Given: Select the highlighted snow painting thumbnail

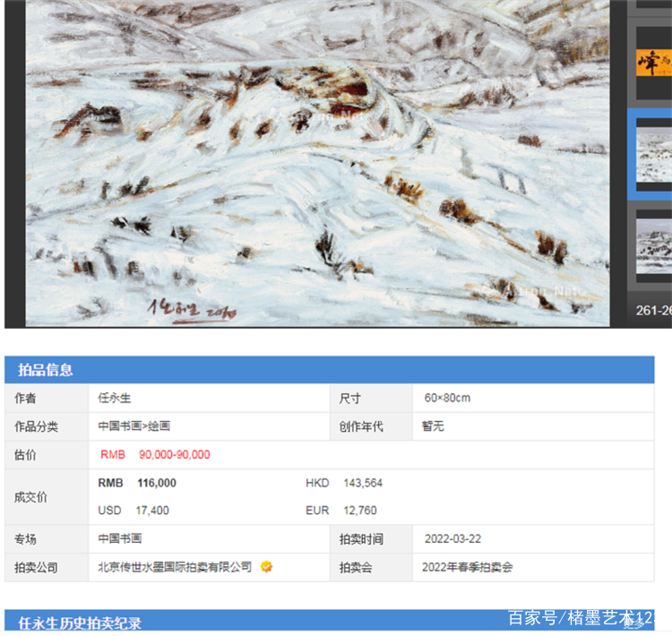Looking at the screenshot, I should point(654,154).
